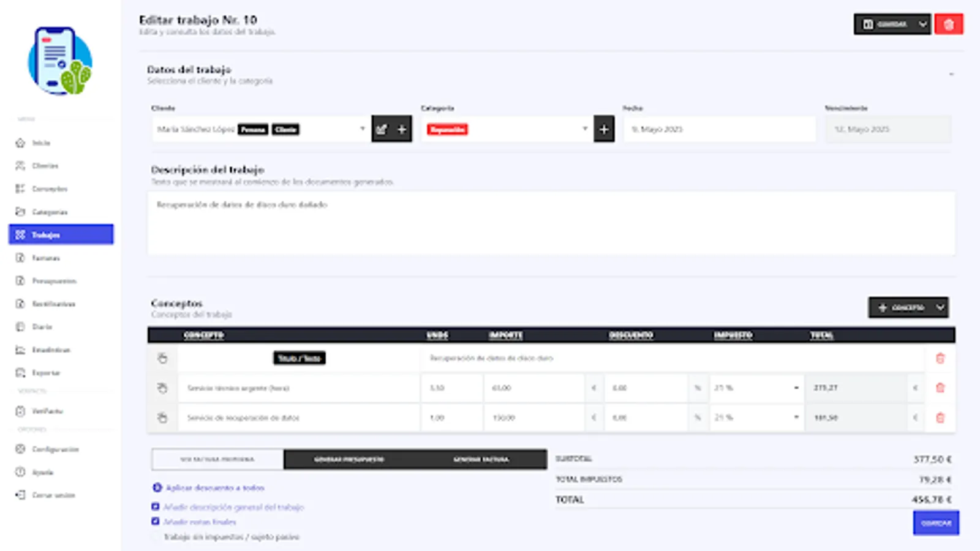Expand the Categoría dropdown

[x=584, y=129]
